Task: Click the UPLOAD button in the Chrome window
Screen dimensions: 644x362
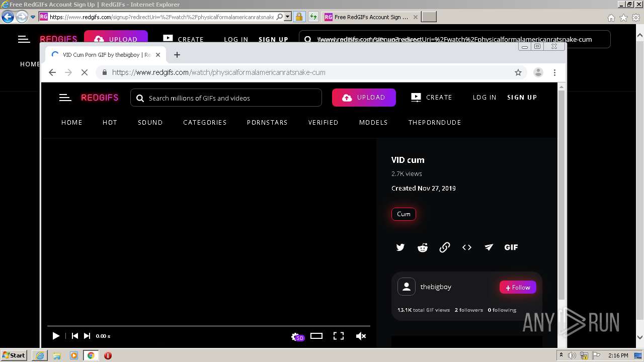Action: [364, 98]
